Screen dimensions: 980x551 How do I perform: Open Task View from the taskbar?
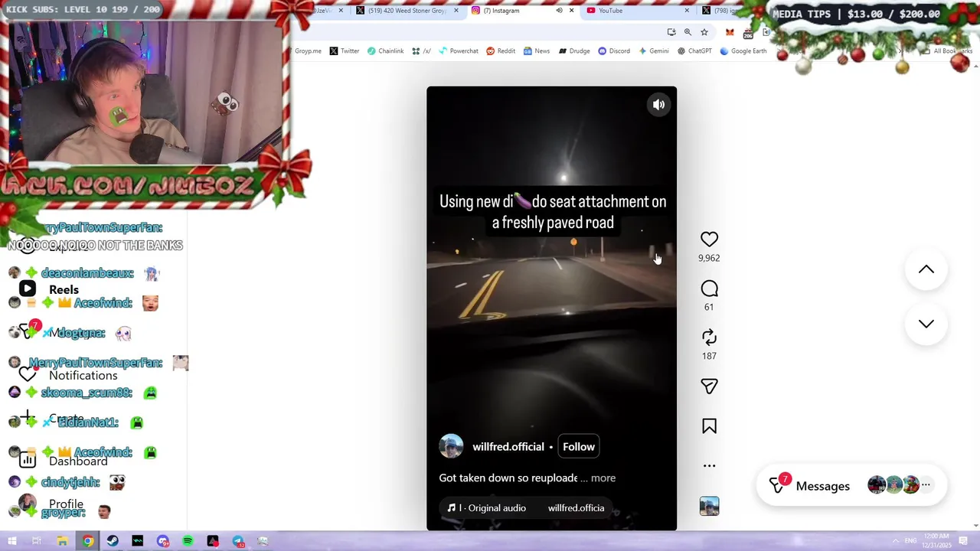tap(36, 541)
